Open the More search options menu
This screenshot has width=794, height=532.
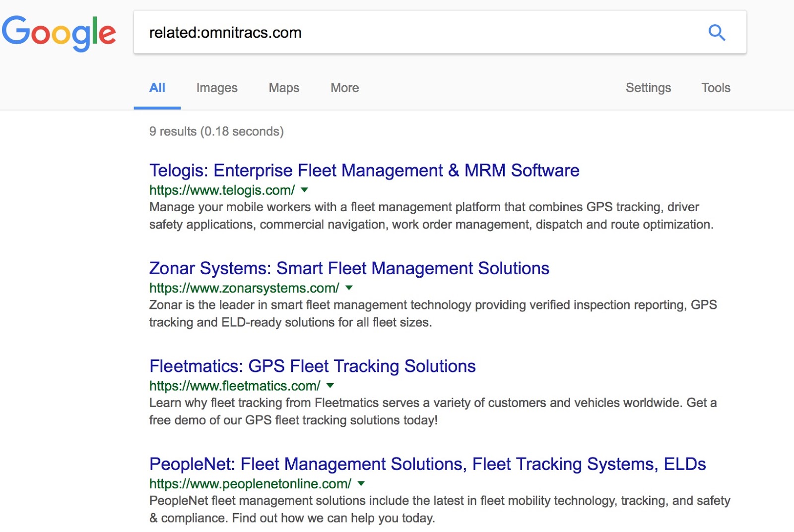[x=344, y=88]
